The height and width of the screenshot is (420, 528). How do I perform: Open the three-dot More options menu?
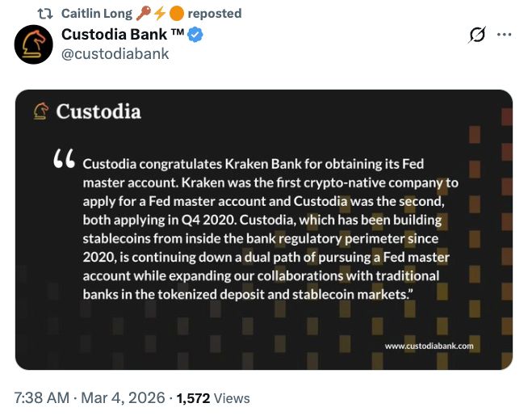pyautogui.click(x=504, y=36)
